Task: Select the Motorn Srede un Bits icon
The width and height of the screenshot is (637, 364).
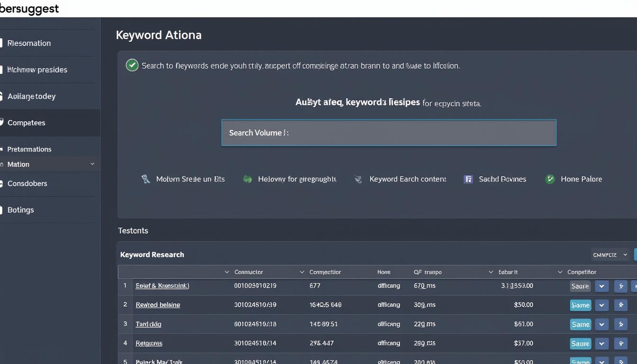Action: (x=146, y=179)
